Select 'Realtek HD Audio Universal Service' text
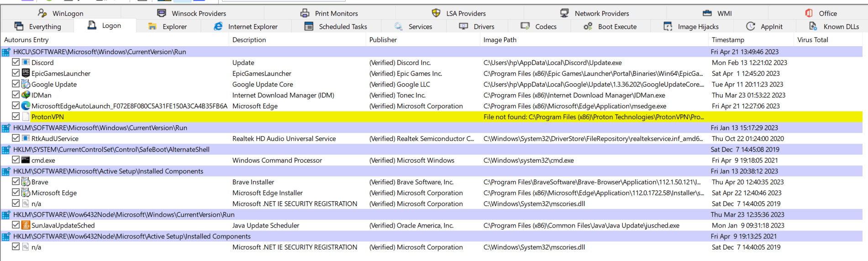 click(284, 138)
